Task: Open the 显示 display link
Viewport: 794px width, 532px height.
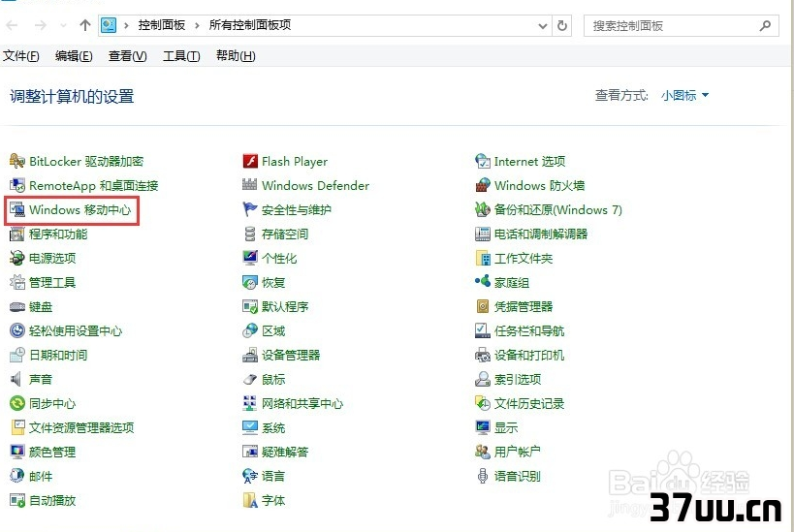Action: (506, 427)
